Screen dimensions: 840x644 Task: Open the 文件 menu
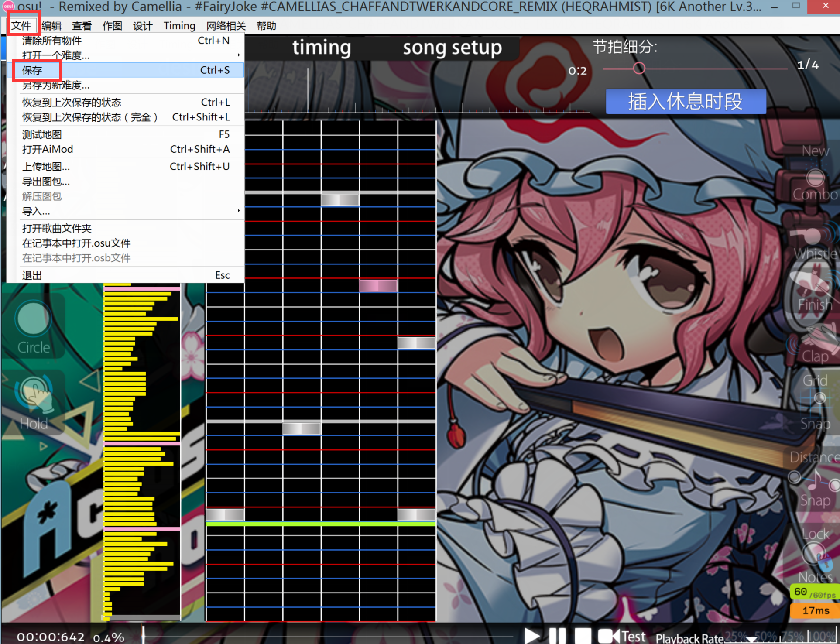(x=21, y=26)
